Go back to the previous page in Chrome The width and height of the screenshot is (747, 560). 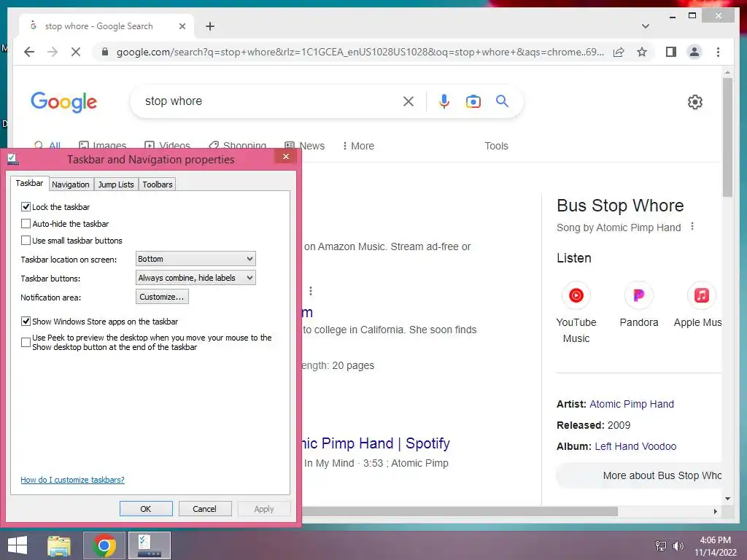click(x=29, y=52)
